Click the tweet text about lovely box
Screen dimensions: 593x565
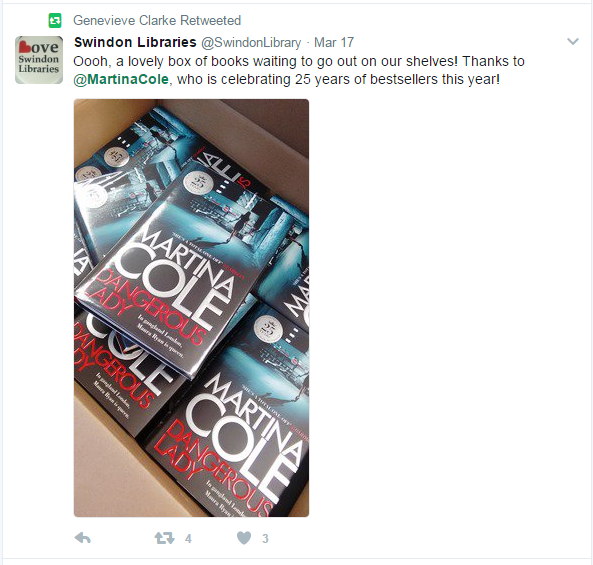coord(299,70)
